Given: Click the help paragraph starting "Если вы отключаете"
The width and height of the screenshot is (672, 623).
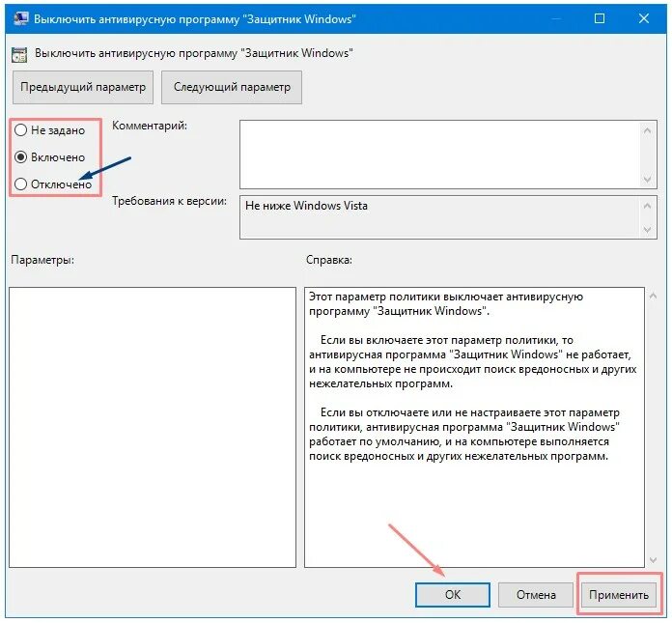Looking at the screenshot, I should point(464,434).
